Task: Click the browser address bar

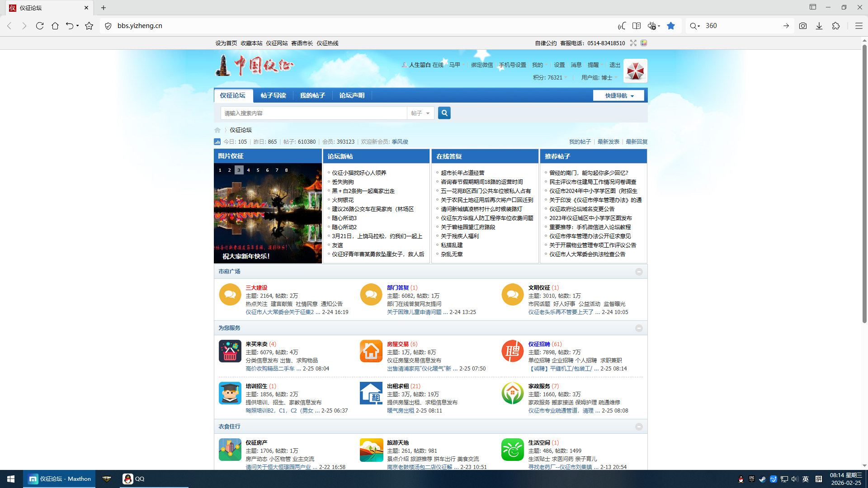Action: point(357,26)
